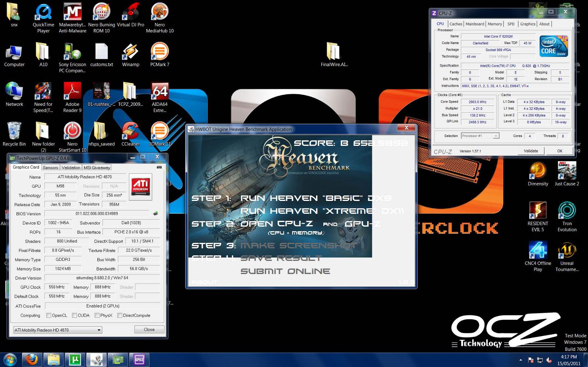The image size is (588, 367).
Task: Click Submit Online in Heaven Benchmark
Action: tap(285, 271)
